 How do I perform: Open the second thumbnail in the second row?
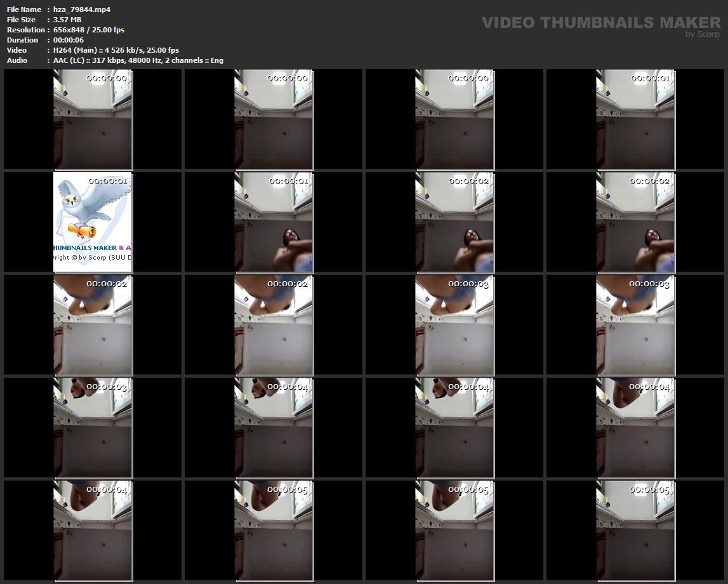click(274, 222)
